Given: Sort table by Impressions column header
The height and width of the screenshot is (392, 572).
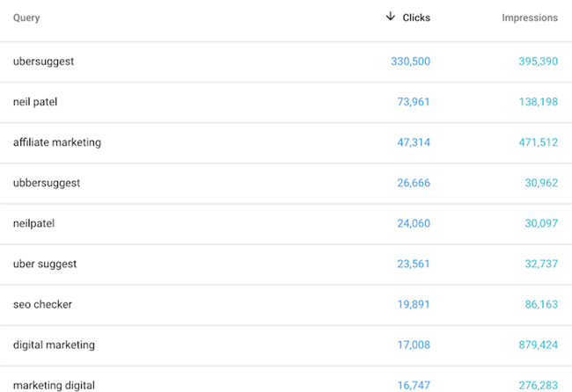Looking at the screenshot, I should (x=529, y=18).
